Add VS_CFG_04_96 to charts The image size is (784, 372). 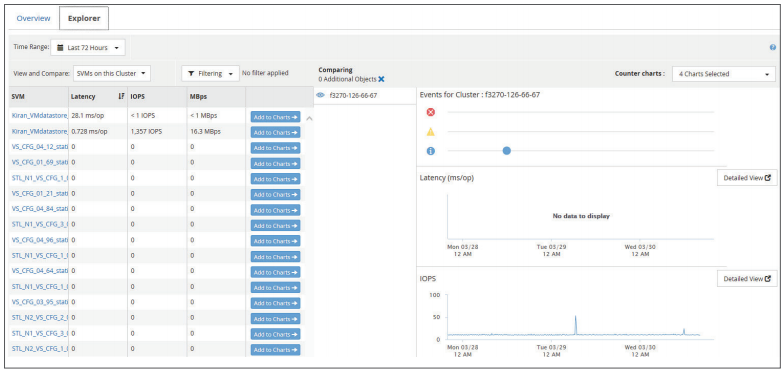(276, 241)
